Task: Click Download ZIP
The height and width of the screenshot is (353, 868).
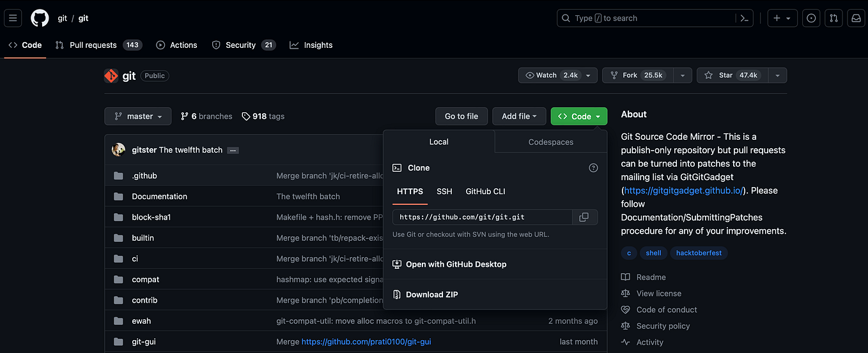Action: click(x=432, y=294)
